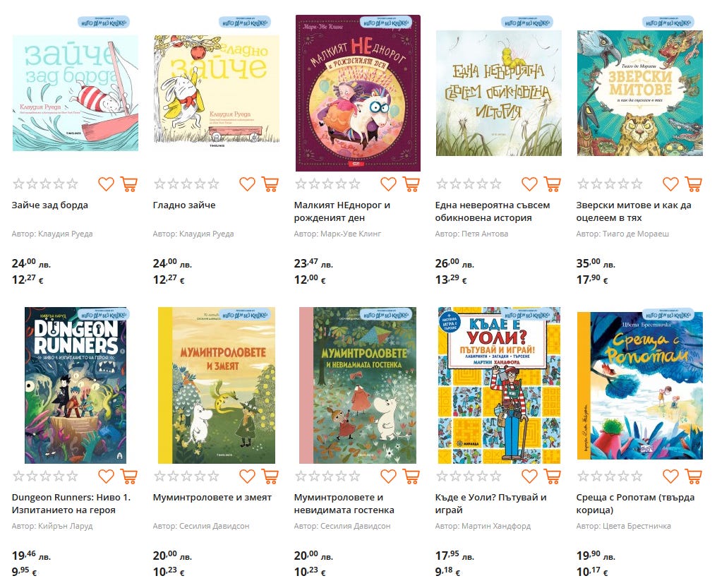Open author link Марк-Уве Клинг
This screenshot has width=717, height=588.
[350, 234]
